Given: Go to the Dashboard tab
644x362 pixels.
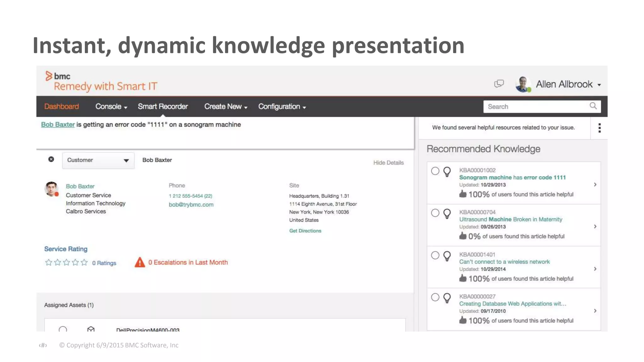Looking at the screenshot, I should [x=62, y=107].
